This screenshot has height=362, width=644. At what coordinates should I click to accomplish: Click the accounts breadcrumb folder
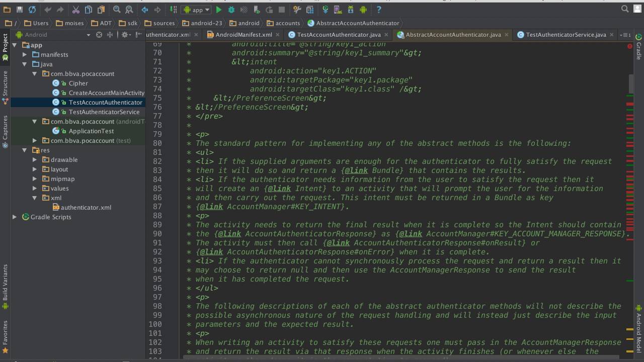pyautogui.click(x=283, y=23)
